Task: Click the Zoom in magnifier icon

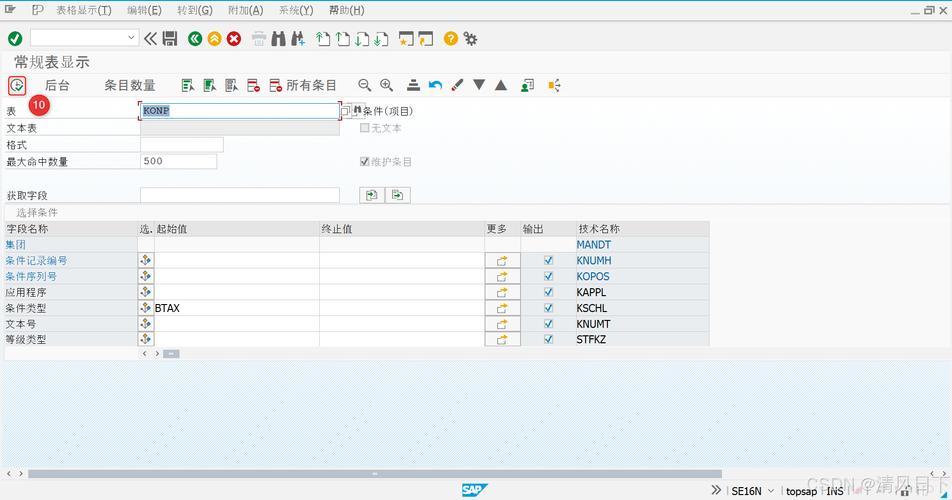Action: pyautogui.click(x=386, y=85)
